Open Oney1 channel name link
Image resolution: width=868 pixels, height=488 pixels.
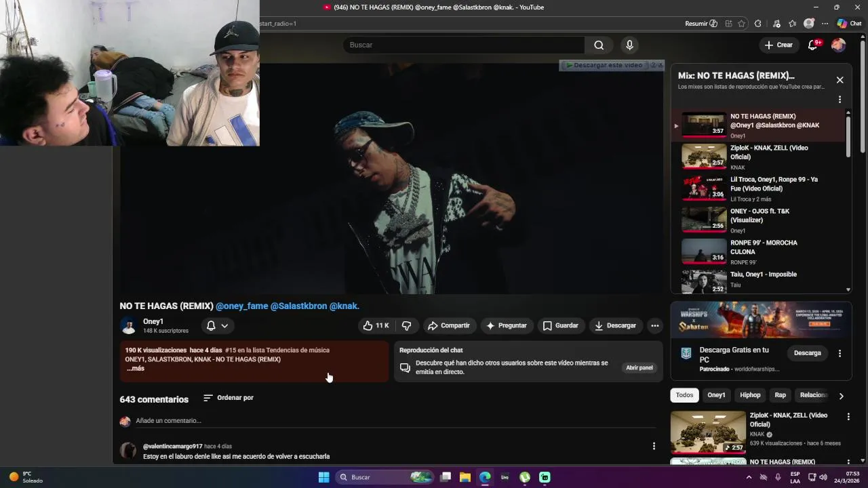click(x=153, y=321)
